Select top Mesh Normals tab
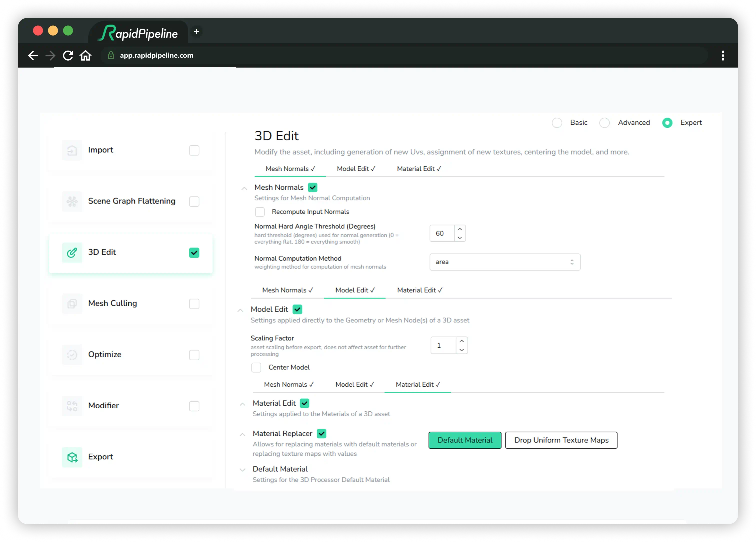This screenshot has width=756, height=542. pyautogui.click(x=290, y=169)
